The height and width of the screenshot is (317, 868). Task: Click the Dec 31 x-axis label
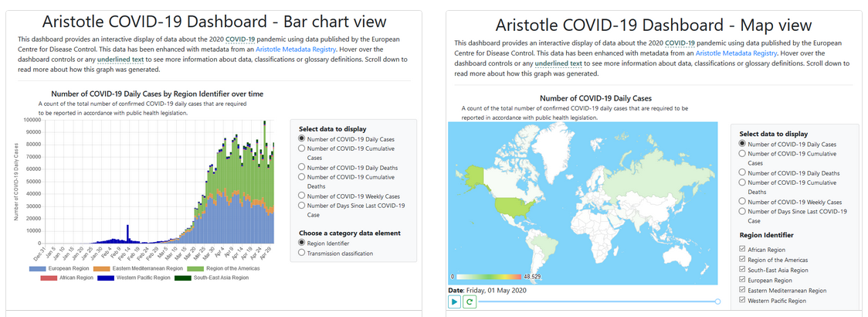tap(39, 253)
